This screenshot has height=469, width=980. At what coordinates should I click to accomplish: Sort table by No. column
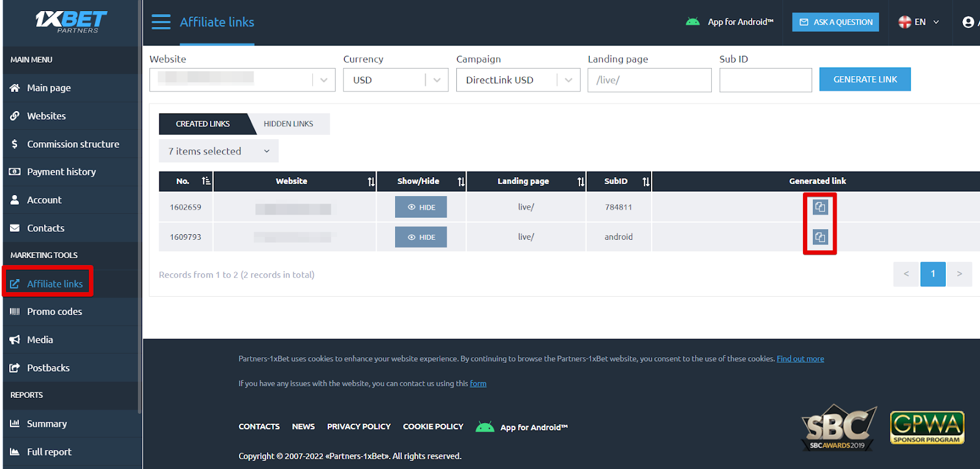tap(206, 181)
